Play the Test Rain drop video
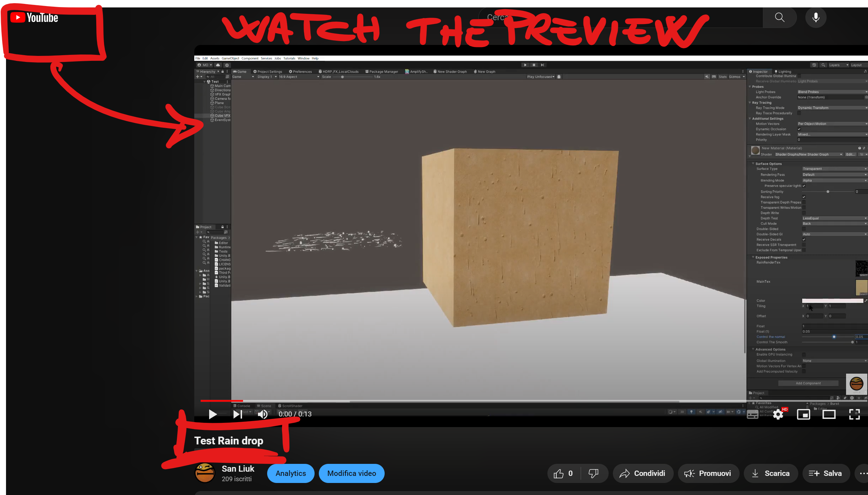Viewport: 868px width, 495px height. 212,414
